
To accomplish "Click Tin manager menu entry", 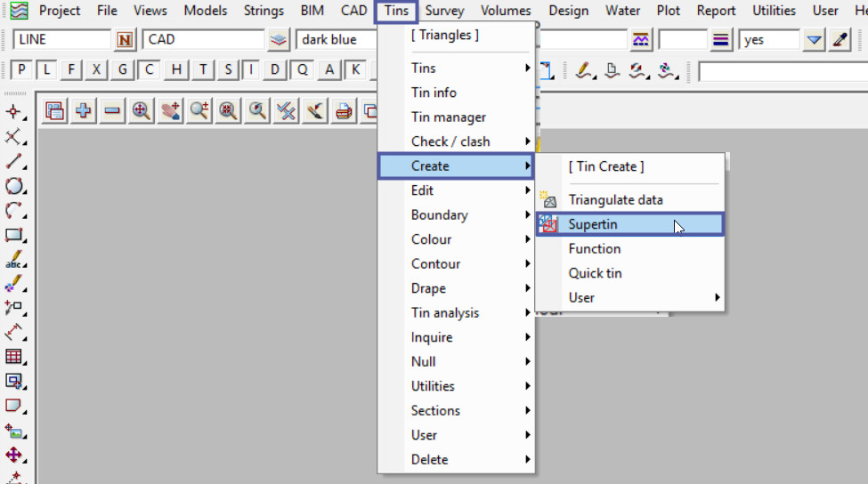I will coord(449,117).
